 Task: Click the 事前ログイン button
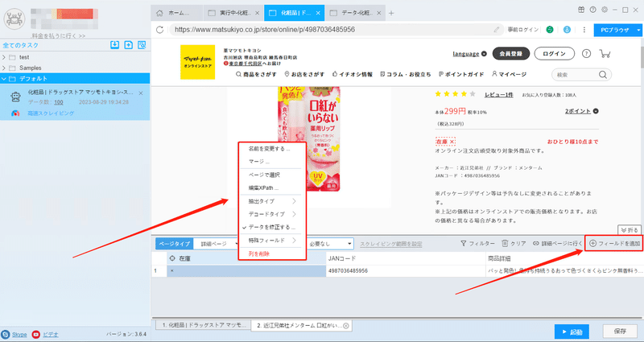click(x=522, y=30)
